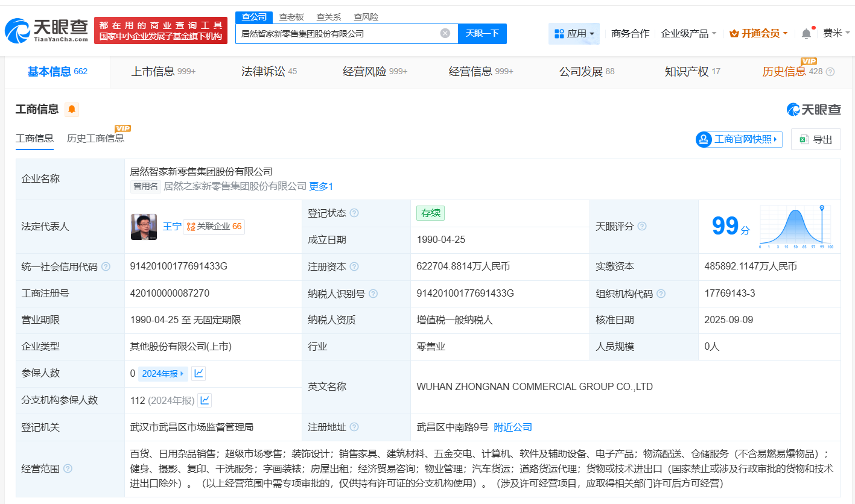The width and height of the screenshot is (855, 504).
Task: Open the 附近公司 link
Action: [x=512, y=427]
